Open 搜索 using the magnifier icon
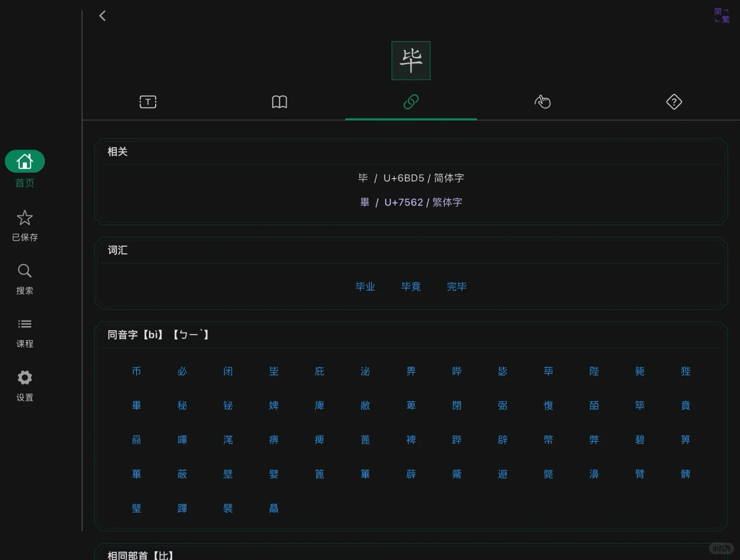The height and width of the screenshot is (560, 740). [24, 270]
